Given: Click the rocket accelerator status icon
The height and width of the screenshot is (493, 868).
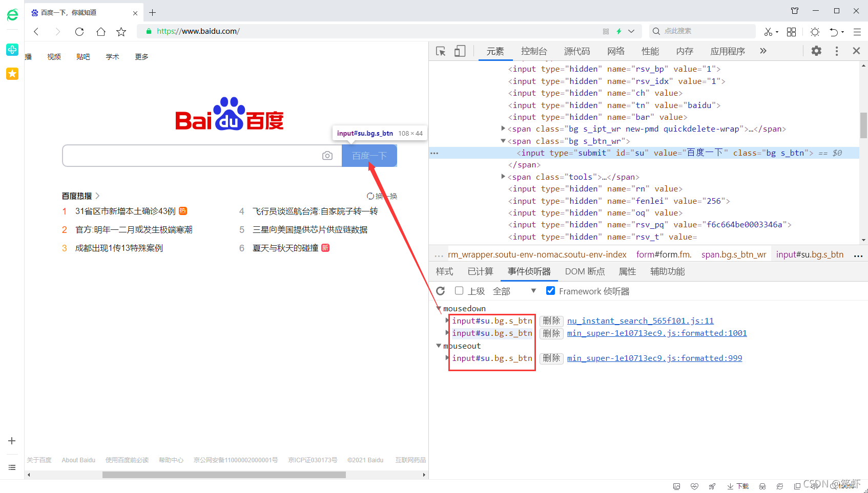Looking at the screenshot, I should tap(712, 486).
